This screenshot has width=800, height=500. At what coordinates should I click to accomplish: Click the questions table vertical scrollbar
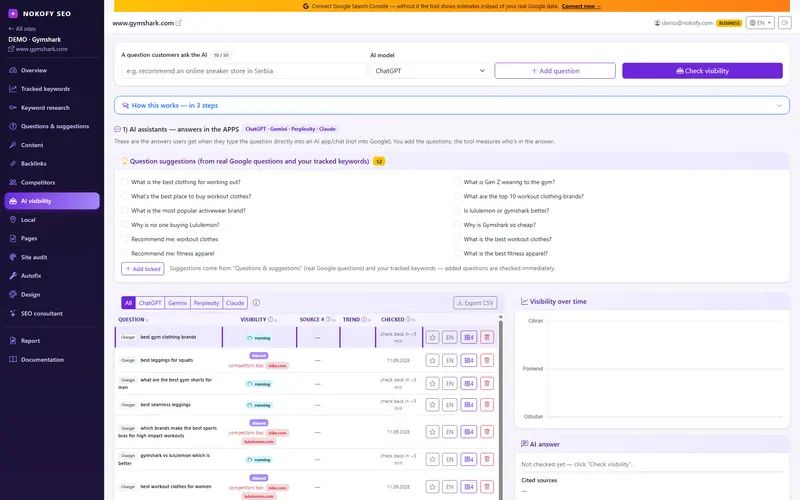tap(501, 407)
